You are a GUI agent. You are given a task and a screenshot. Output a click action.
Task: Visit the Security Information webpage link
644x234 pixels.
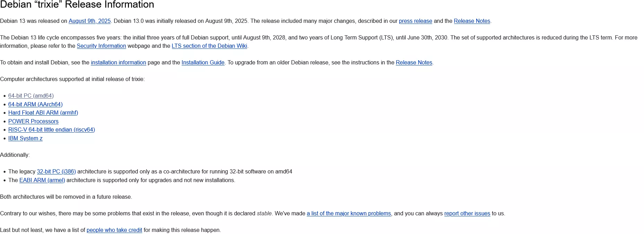click(101, 46)
